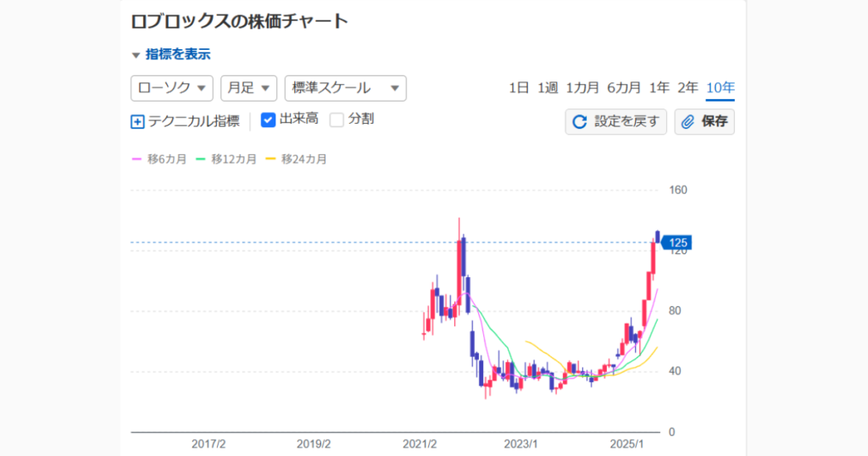Click the 80 price axis label
The image size is (868, 456).
pos(675,311)
